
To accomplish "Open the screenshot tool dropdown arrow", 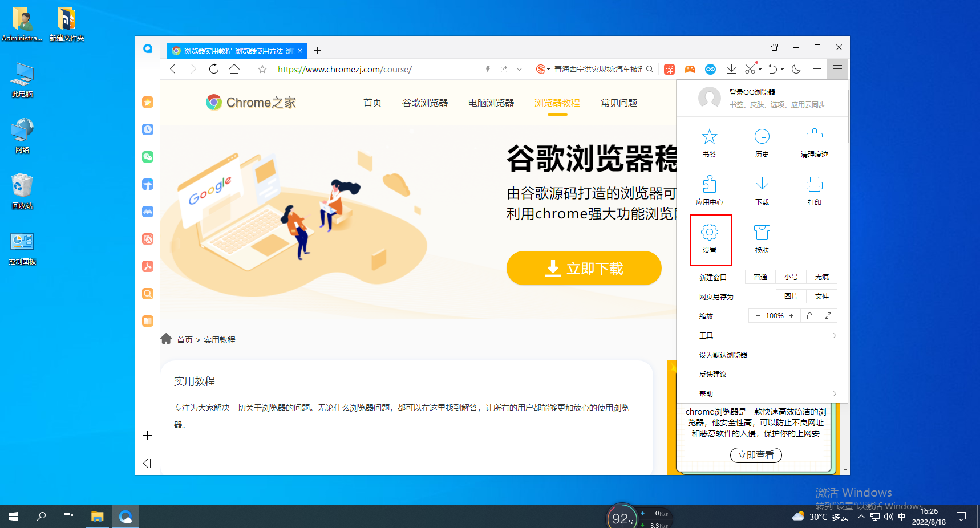I will click(x=760, y=70).
